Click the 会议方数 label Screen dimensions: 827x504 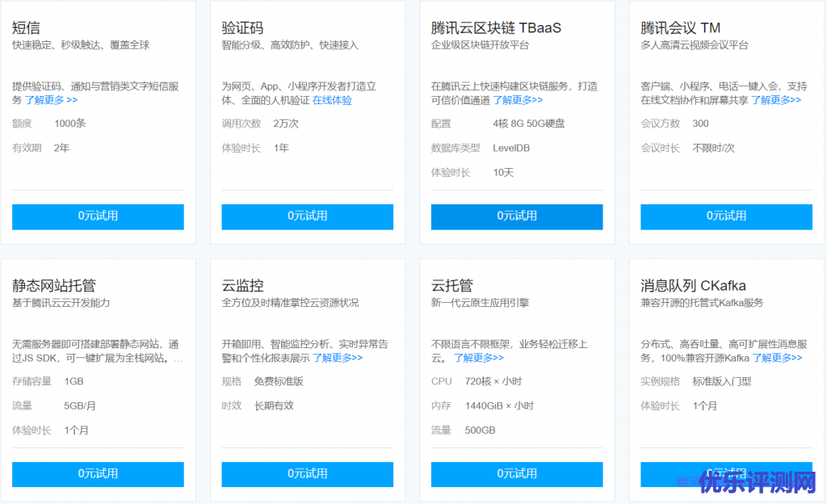pyautogui.click(x=661, y=124)
